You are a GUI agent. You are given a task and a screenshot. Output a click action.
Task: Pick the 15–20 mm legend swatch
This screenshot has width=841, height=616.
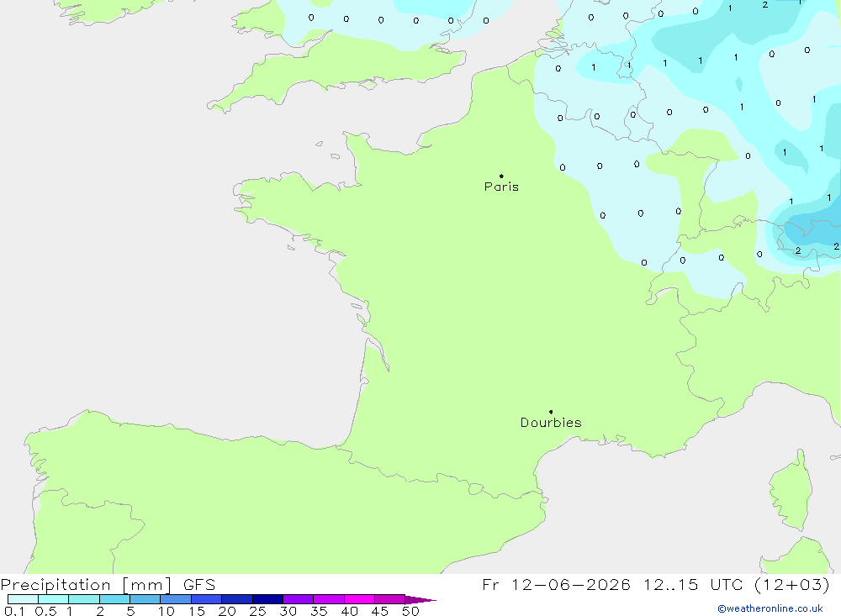207,599
